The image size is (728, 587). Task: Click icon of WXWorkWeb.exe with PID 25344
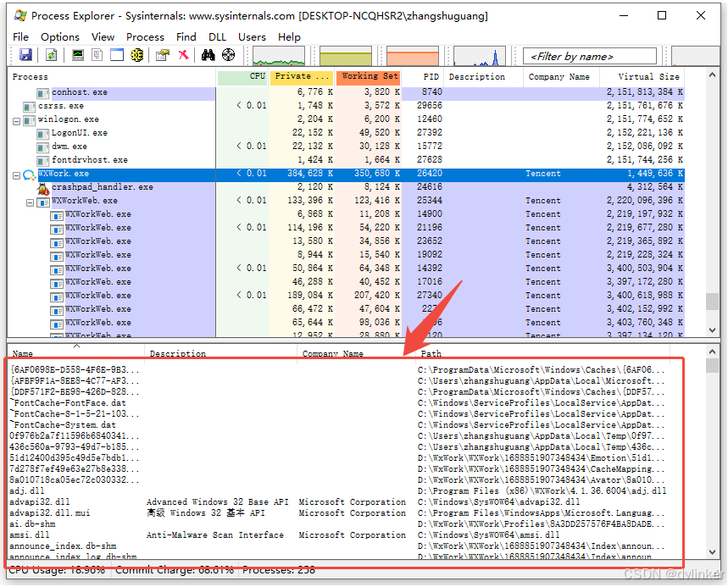[43, 202]
